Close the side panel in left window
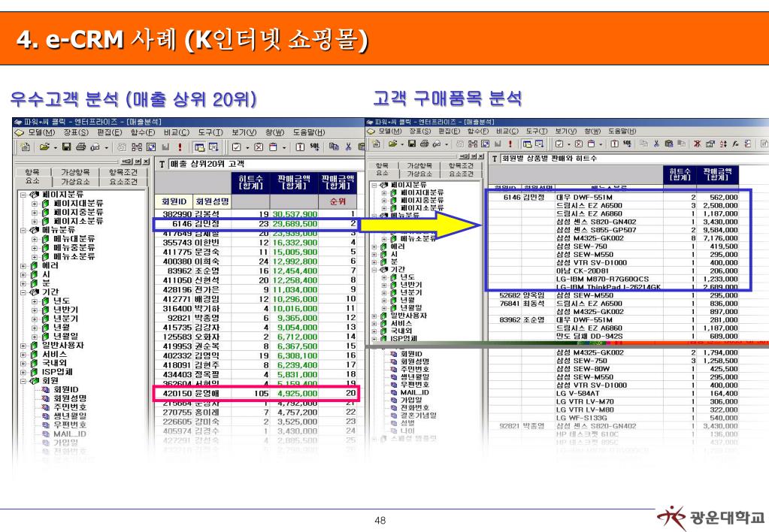 (x=146, y=162)
